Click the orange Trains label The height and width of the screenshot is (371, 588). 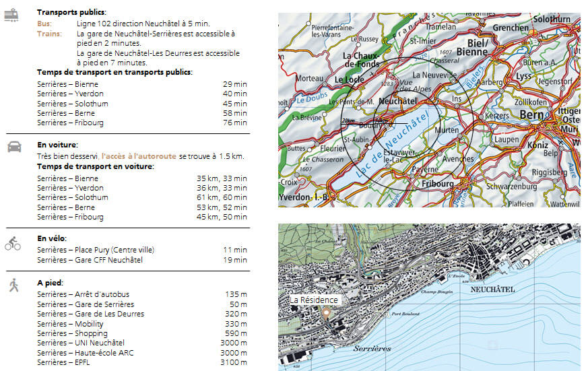point(49,34)
